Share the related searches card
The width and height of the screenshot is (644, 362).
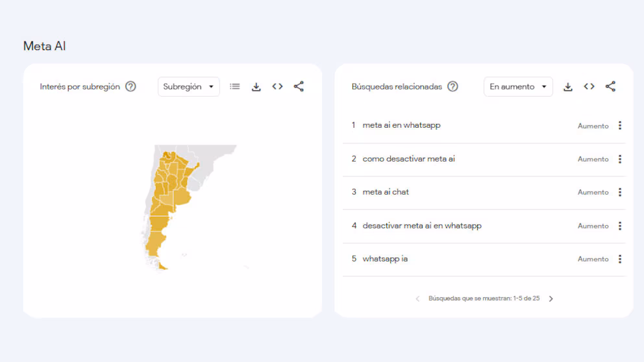610,86
